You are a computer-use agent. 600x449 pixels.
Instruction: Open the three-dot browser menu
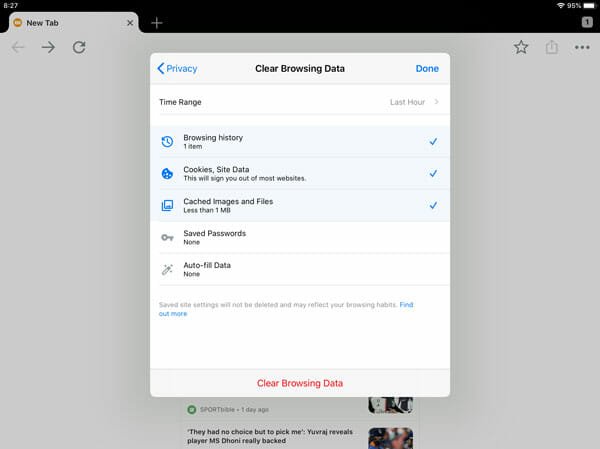[x=582, y=47]
